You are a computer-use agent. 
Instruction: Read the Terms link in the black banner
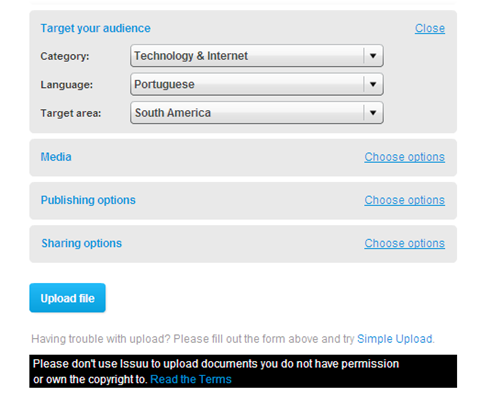tap(191, 379)
